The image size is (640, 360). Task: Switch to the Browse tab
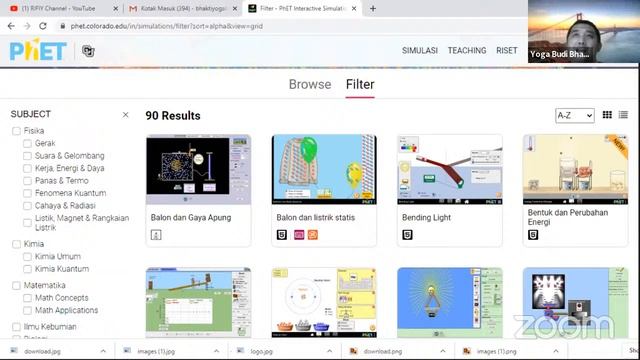click(310, 84)
